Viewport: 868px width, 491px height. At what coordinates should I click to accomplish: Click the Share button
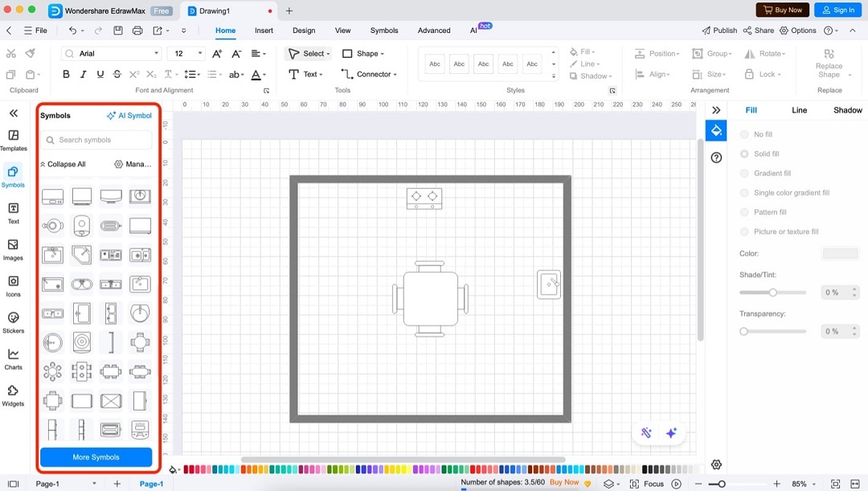click(x=759, y=31)
